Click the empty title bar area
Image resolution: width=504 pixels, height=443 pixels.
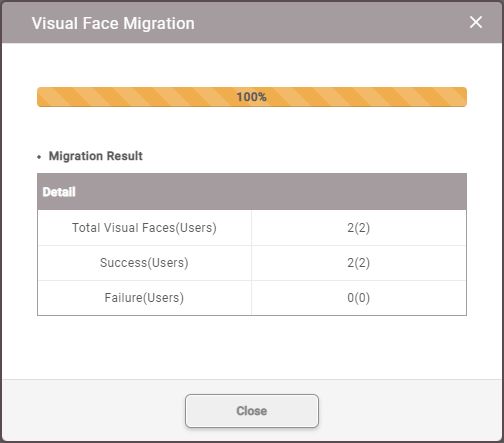tap(330, 23)
